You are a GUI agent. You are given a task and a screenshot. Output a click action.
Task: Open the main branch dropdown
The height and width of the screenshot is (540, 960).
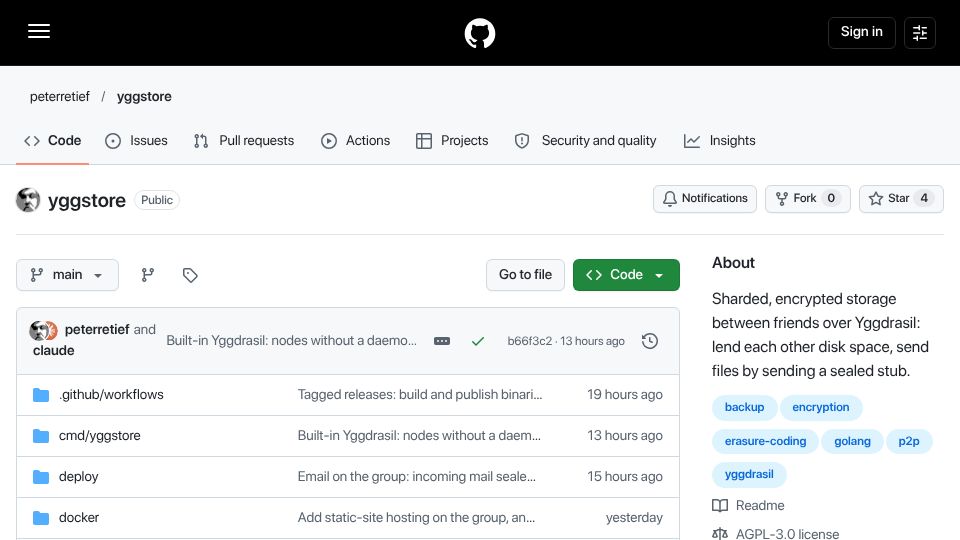[67, 275]
